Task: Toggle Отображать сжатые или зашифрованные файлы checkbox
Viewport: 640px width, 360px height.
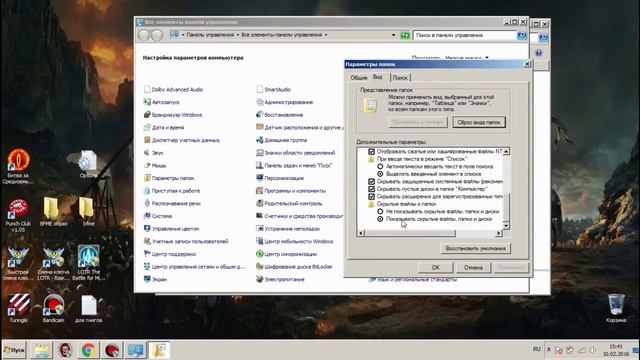Action: pos(371,151)
